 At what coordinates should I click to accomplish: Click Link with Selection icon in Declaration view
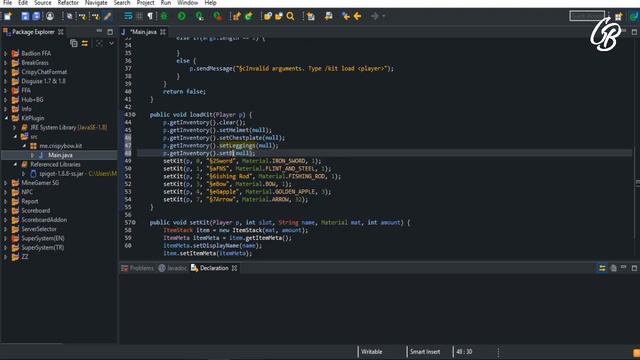602,268
